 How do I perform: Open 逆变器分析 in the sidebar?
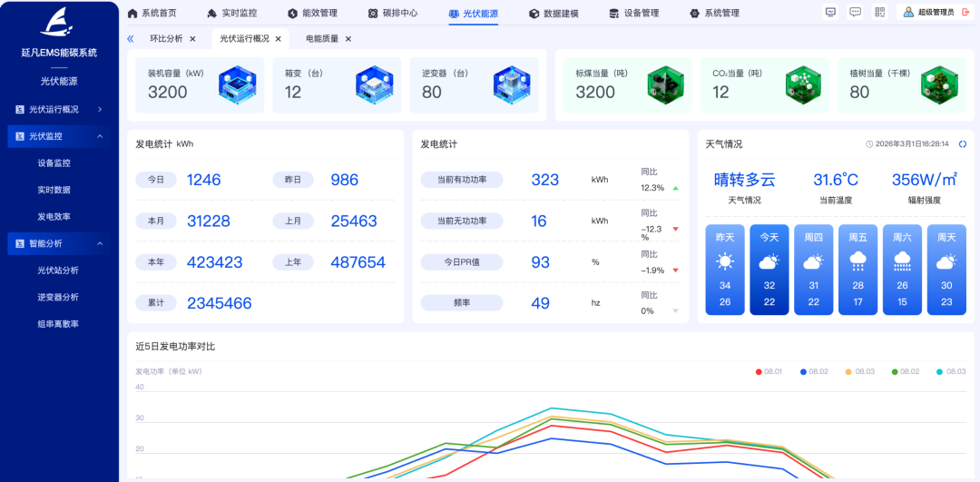pos(57,297)
